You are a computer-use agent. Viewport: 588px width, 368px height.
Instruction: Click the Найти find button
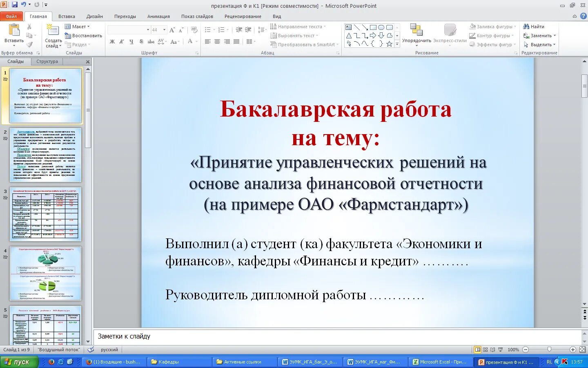534,27
